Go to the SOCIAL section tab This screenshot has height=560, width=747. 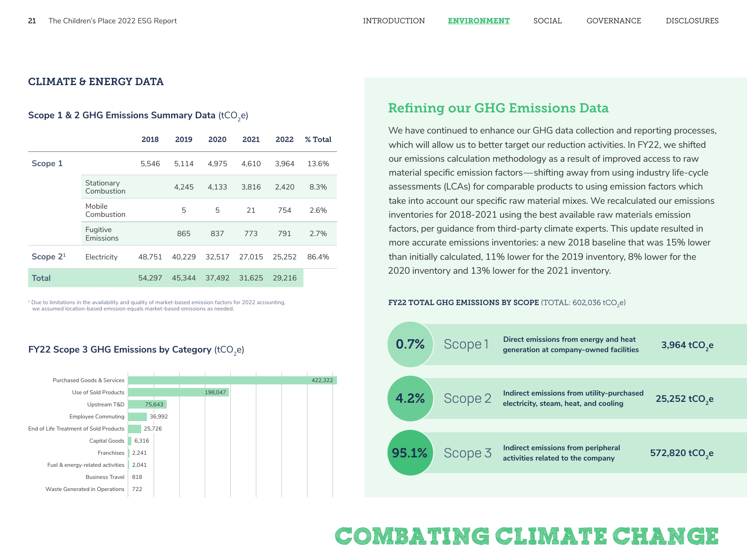pos(548,21)
